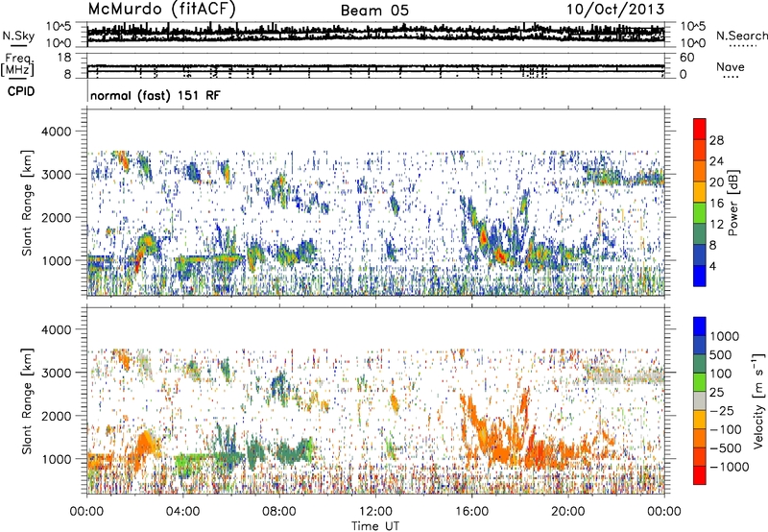Image resolution: width=768 pixels, height=532 pixels.
Task: Select the 'McMurdo (fitACF)' title text
Action: coord(161,10)
